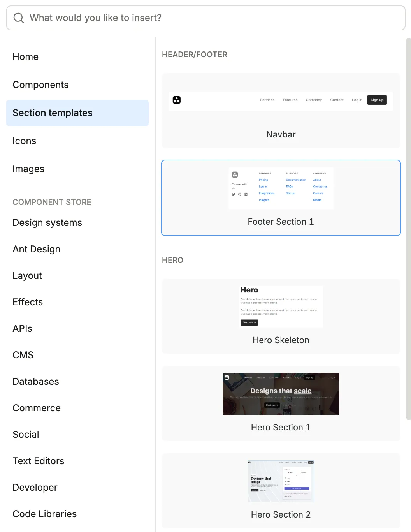Screen dimensions: 411x532
Task: Click 'Log in' in the Navbar preview
Action: point(357,100)
